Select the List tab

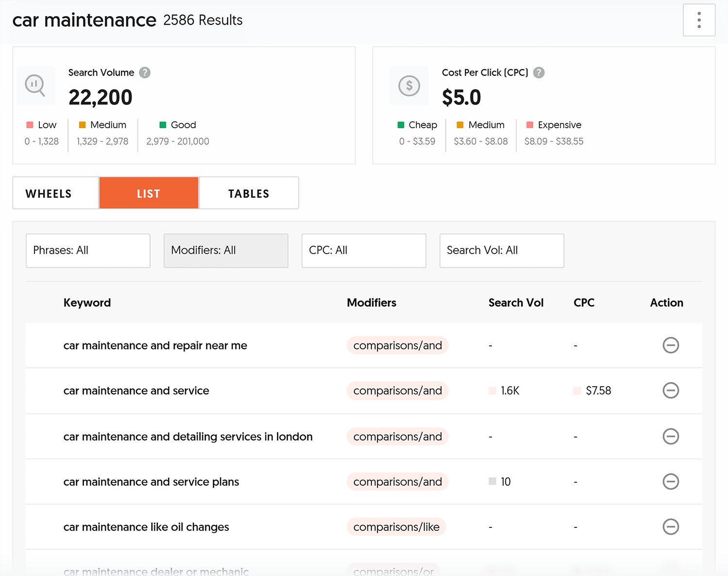(149, 193)
